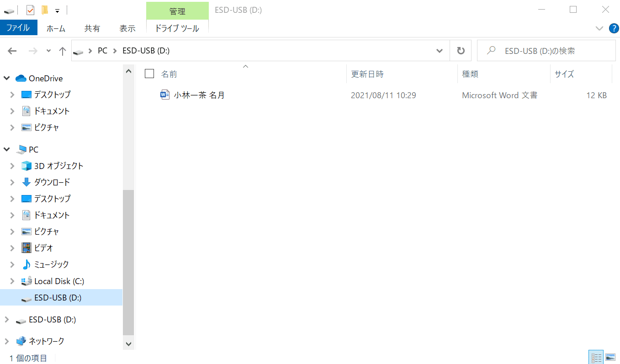The width and height of the screenshot is (620, 364).
Task: Select PC in navigation pane
Action: point(33,149)
